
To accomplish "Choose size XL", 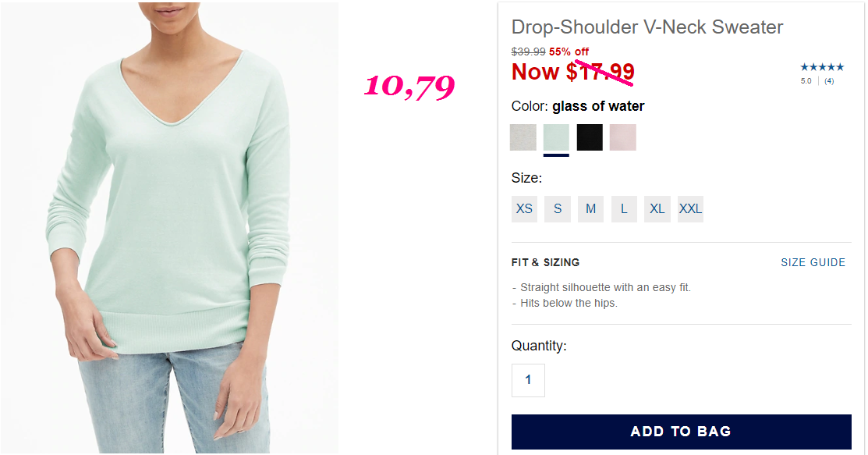I will coord(657,209).
